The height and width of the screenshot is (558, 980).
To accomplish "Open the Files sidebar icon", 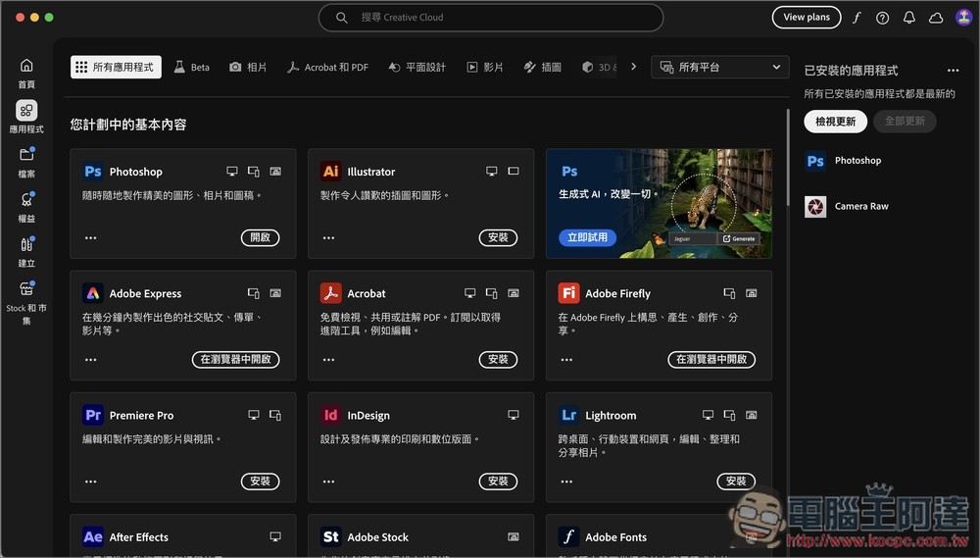I will pos(26,155).
